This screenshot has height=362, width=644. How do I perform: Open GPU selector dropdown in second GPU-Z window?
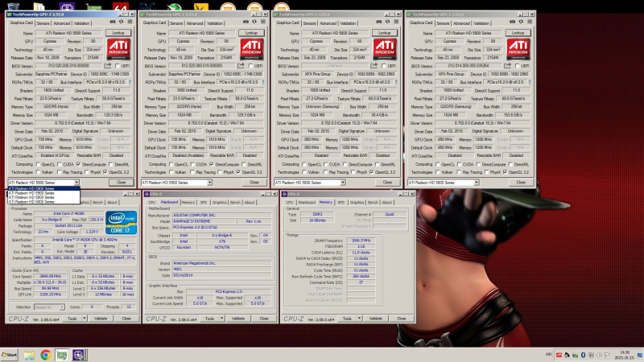[x=209, y=183]
